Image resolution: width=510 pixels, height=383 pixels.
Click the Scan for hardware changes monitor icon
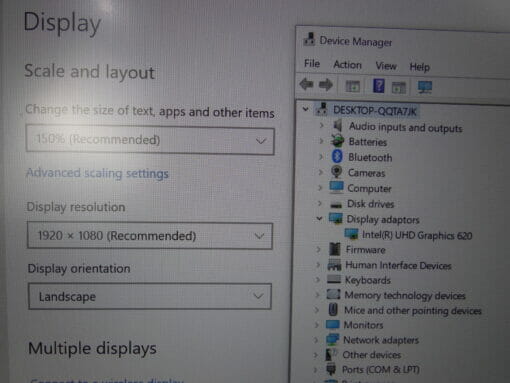click(425, 87)
